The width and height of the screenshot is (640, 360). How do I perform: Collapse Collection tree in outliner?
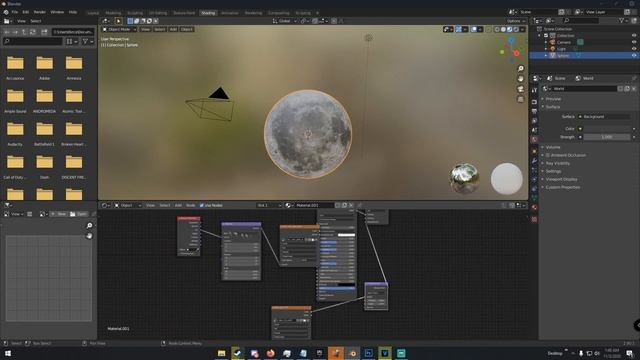coord(540,36)
